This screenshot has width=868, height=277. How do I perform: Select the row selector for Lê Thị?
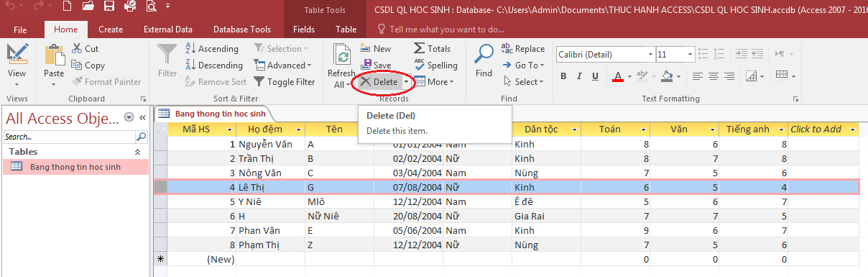pyautogui.click(x=161, y=187)
